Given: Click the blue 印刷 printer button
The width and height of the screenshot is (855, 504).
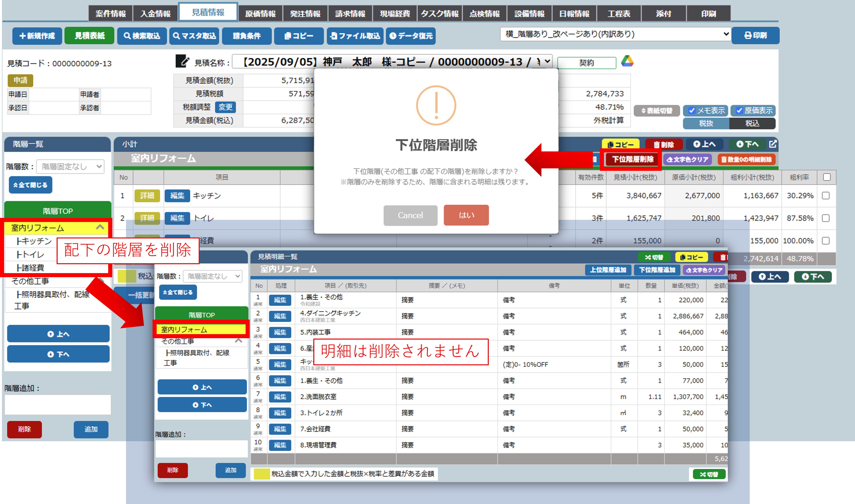Looking at the screenshot, I should [x=755, y=35].
